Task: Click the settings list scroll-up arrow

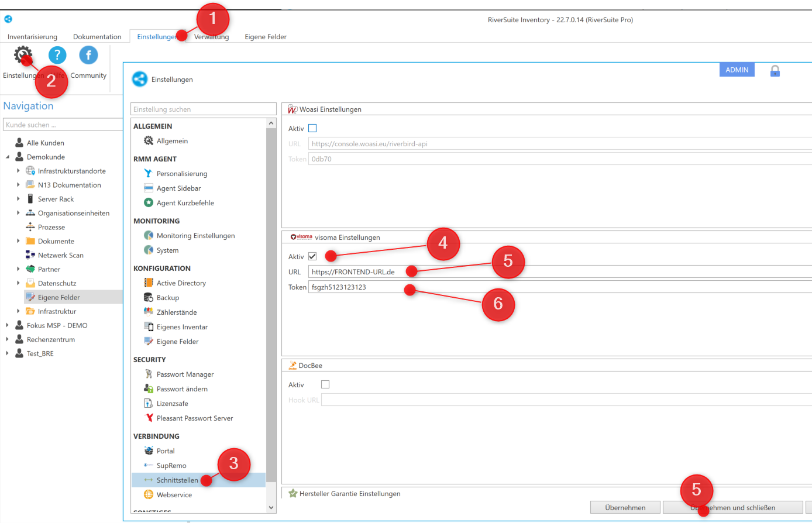Action: (x=271, y=123)
